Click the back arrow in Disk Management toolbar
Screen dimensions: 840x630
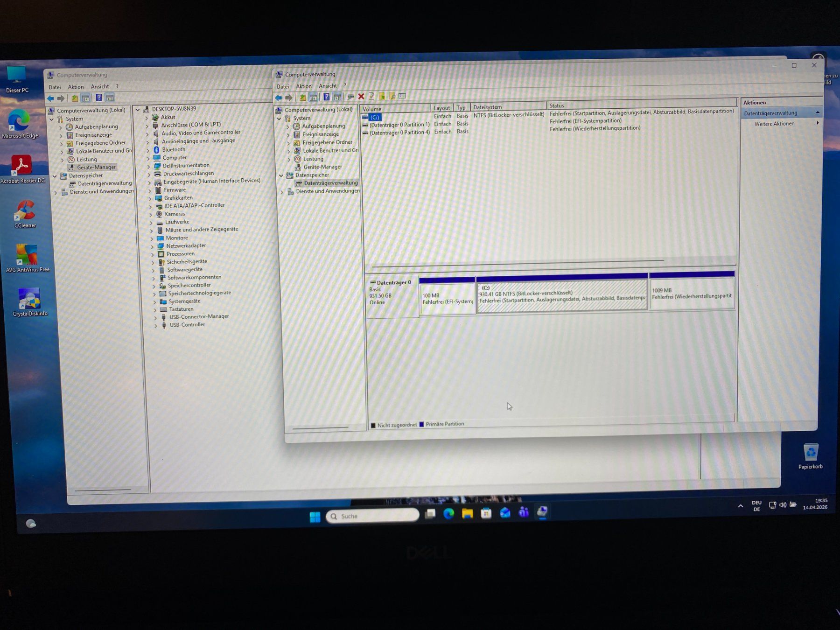[x=279, y=98]
